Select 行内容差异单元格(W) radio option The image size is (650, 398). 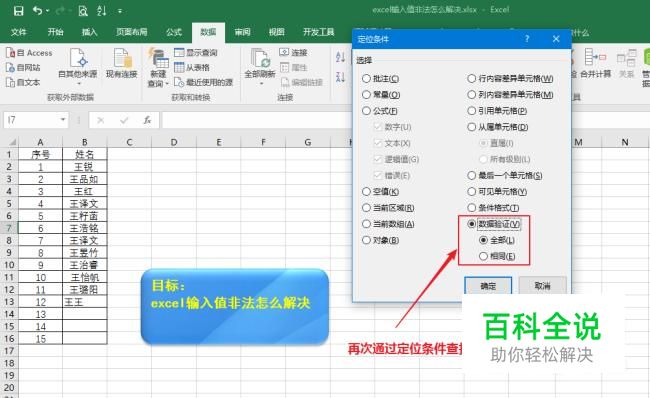pos(510,78)
